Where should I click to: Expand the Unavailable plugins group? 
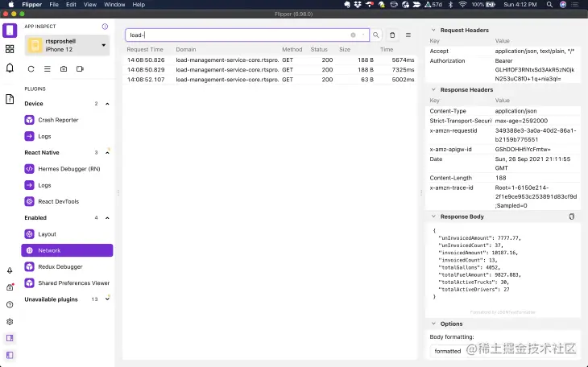(107, 299)
